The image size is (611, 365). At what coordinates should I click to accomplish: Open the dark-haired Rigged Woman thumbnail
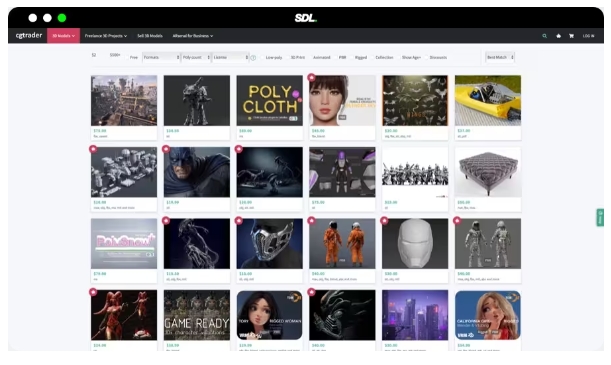tap(269, 315)
